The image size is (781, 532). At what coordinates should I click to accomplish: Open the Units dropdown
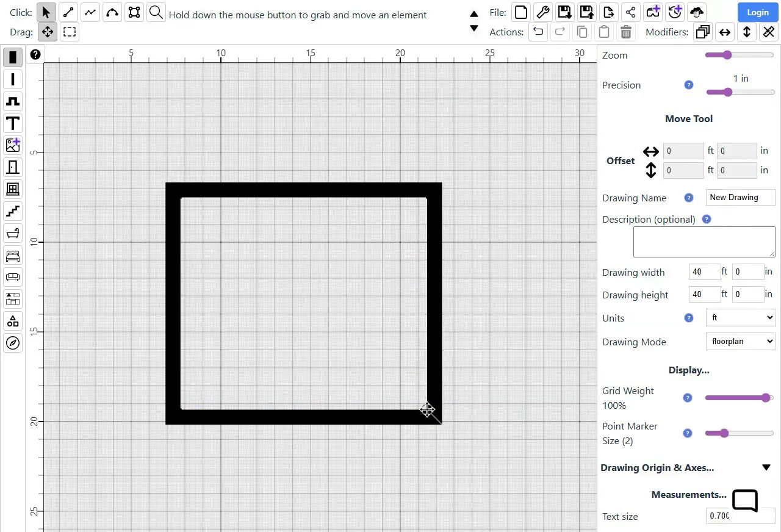[x=740, y=318]
